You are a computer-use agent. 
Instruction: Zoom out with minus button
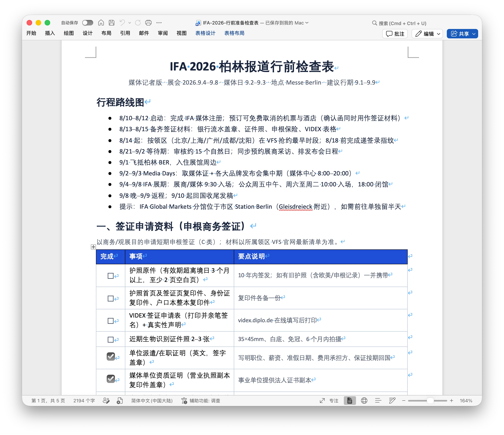click(404, 401)
